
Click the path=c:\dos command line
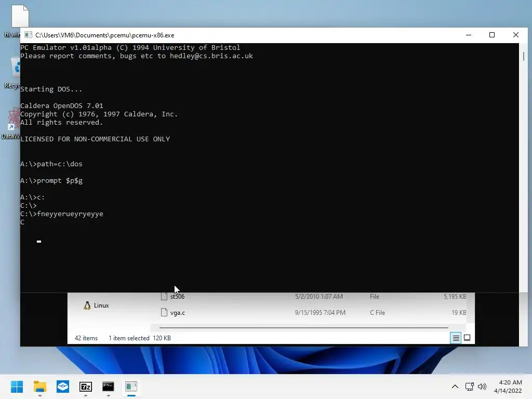51,164
